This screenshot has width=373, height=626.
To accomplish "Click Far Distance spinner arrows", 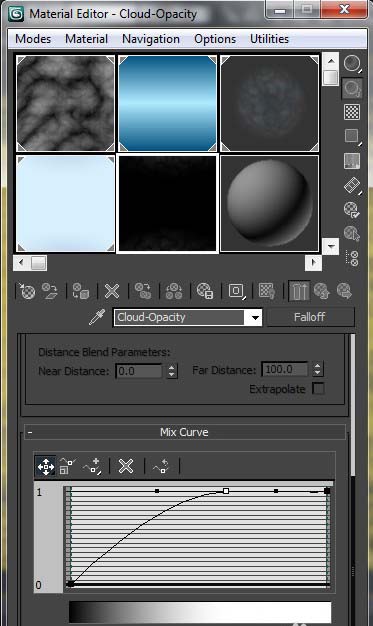I will (317, 369).
